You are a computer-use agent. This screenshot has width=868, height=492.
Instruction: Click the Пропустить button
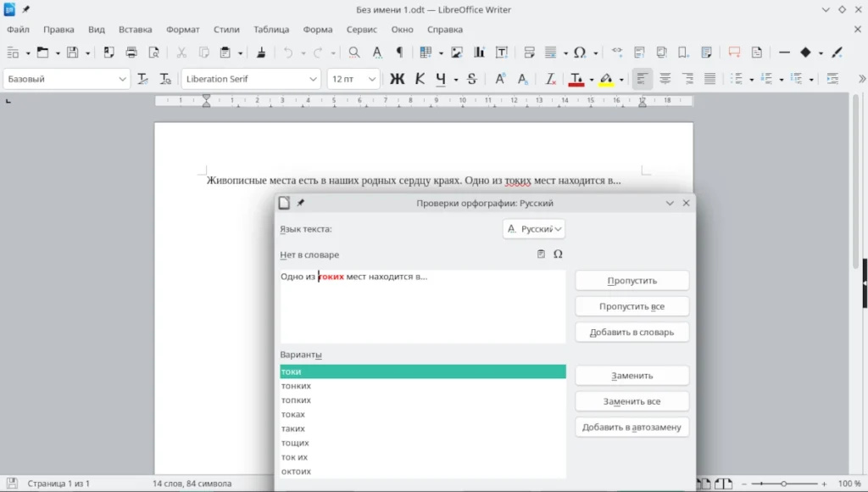632,280
